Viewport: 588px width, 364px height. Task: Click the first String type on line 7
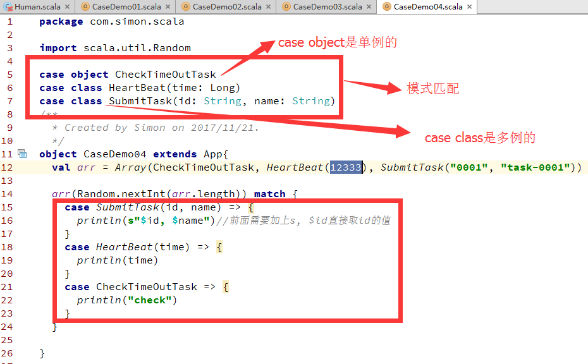(223, 101)
